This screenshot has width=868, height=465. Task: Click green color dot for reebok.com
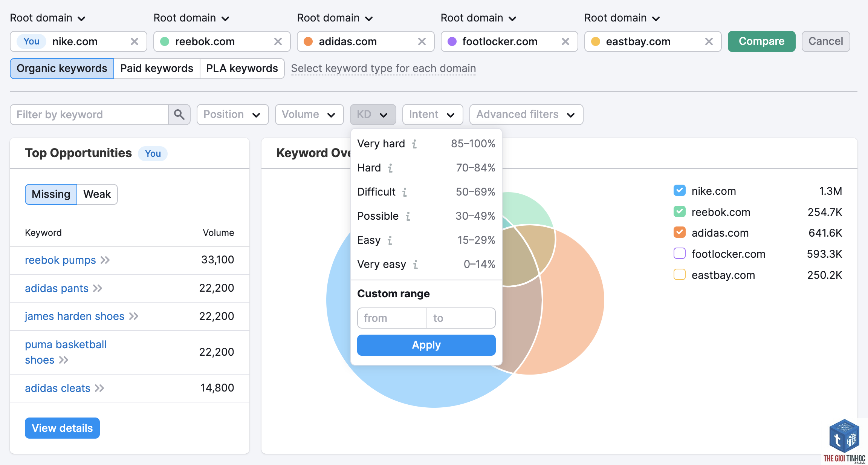coord(165,41)
